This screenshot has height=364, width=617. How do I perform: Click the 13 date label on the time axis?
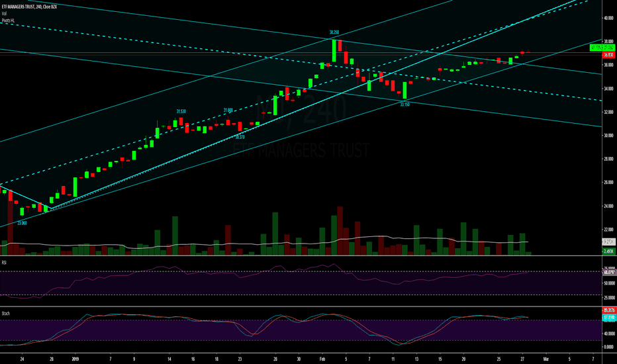[416, 359]
